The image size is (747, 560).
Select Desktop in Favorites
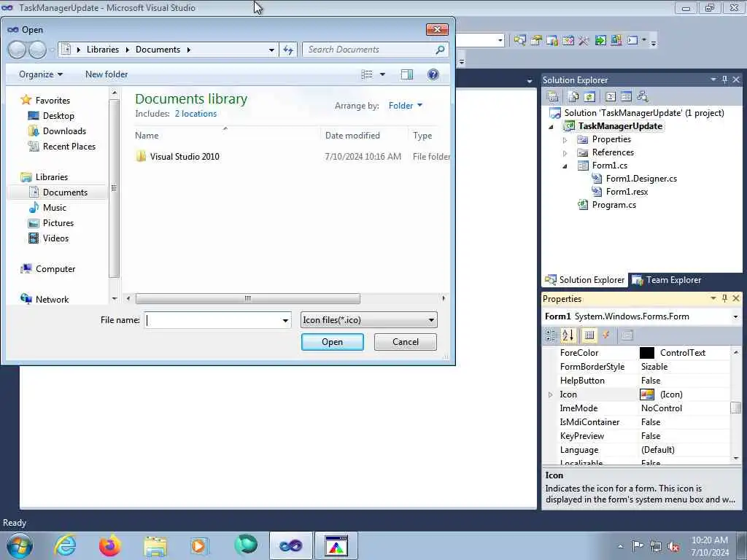click(x=58, y=116)
